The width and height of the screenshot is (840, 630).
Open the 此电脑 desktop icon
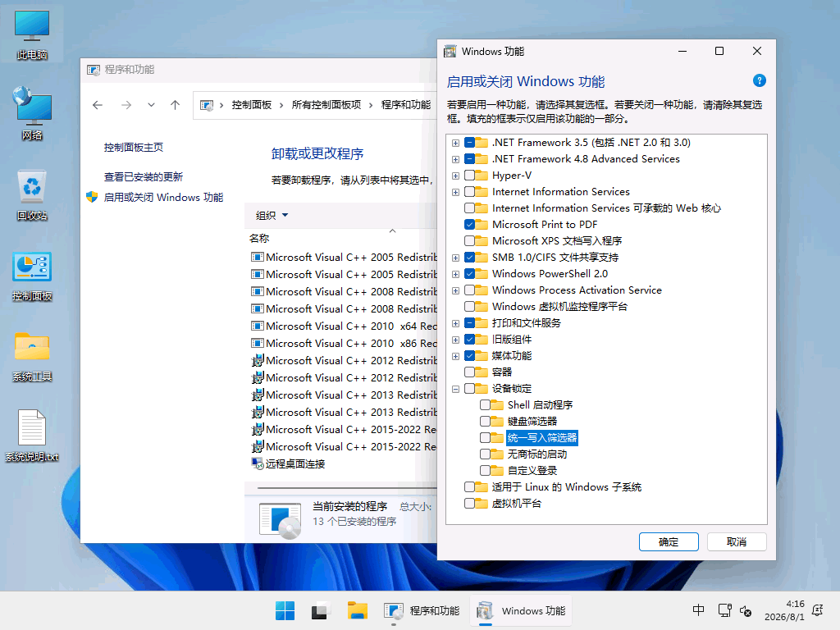(x=32, y=34)
